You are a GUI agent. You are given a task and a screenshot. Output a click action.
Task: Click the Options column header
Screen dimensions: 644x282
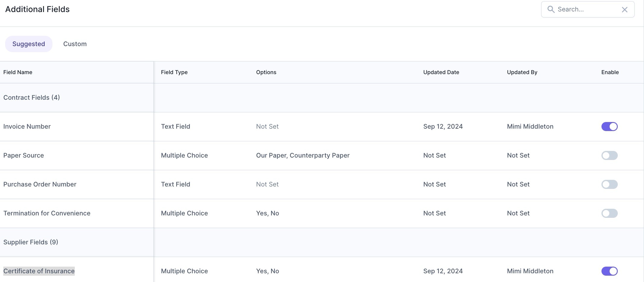[x=266, y=72]
